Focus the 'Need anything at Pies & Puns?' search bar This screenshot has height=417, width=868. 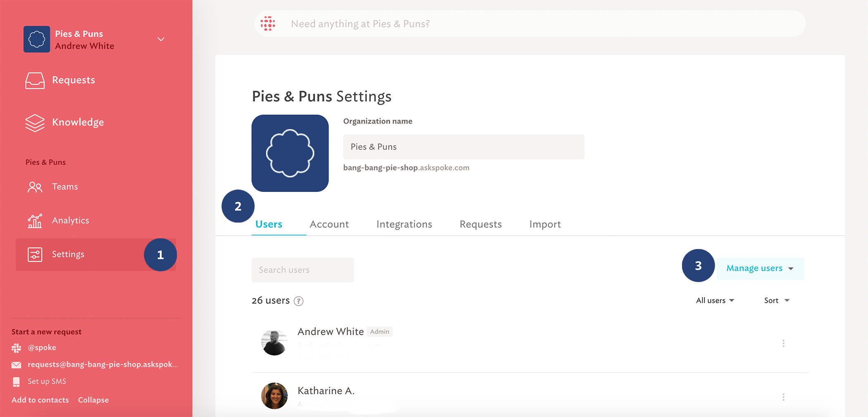pyautogui.click(x=530, y=24)
